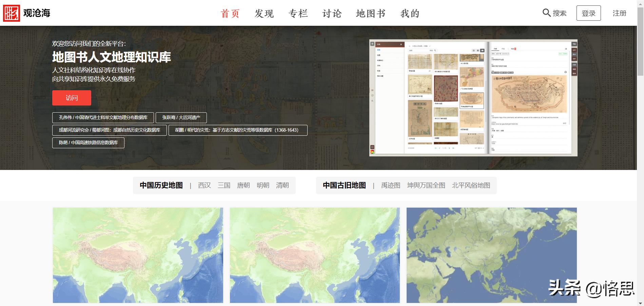Image resolution: width=644 pixels, height=306 pixels.
Task: Click the 北平风俗地图 link
Action: pyautogui.click(x=471, y=186)
